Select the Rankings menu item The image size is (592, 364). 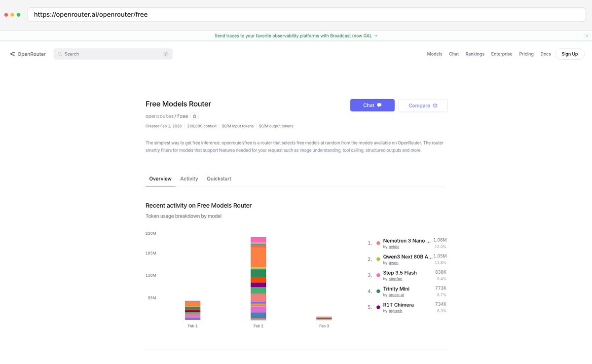[475, 54]
